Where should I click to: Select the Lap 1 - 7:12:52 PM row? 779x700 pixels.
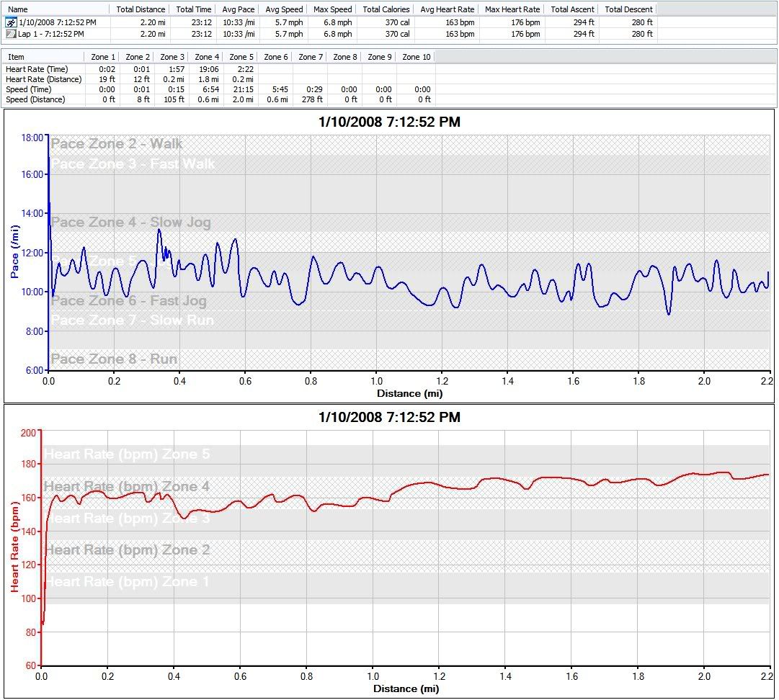click(52, 34)
